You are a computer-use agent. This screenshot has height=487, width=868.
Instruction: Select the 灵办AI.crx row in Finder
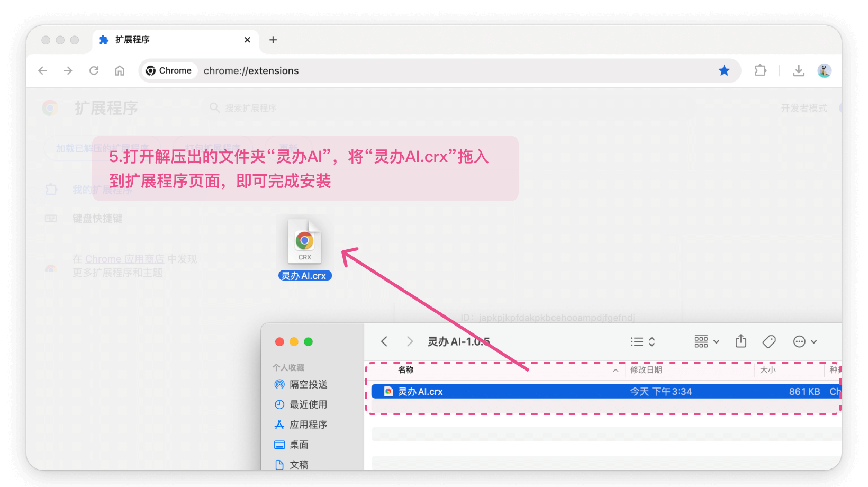(606, 391)
